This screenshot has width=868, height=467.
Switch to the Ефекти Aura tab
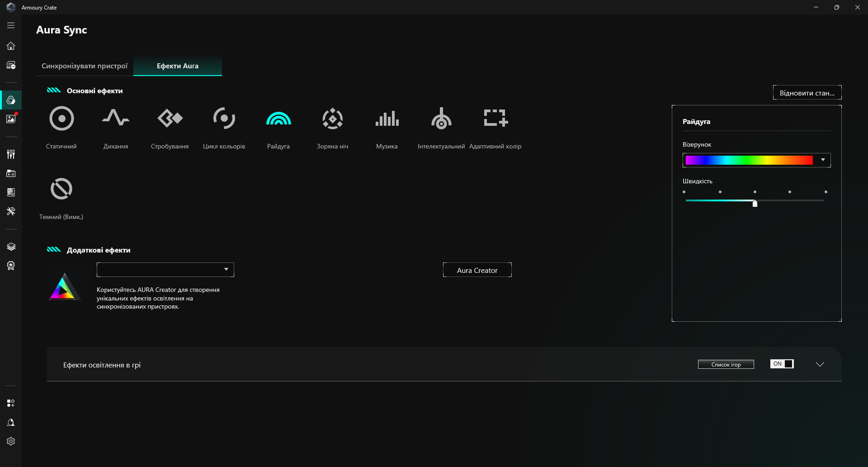[x=178, y=66]
